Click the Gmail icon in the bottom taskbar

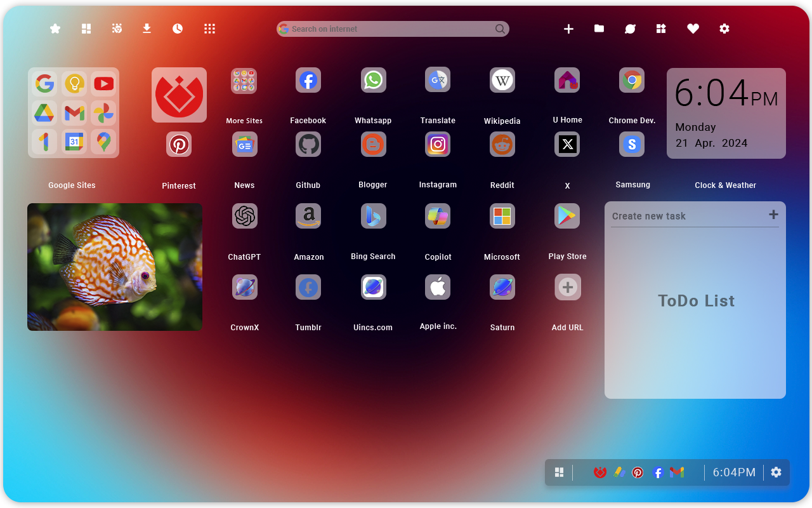[x=677, y=472]
